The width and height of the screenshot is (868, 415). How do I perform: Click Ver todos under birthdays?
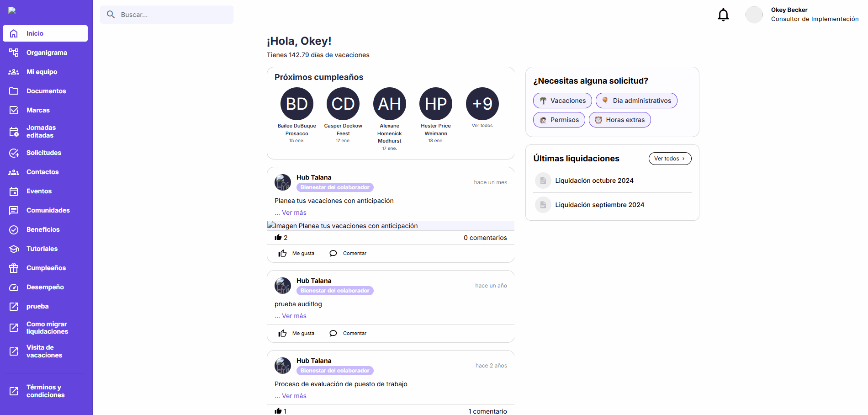[482, 126]
